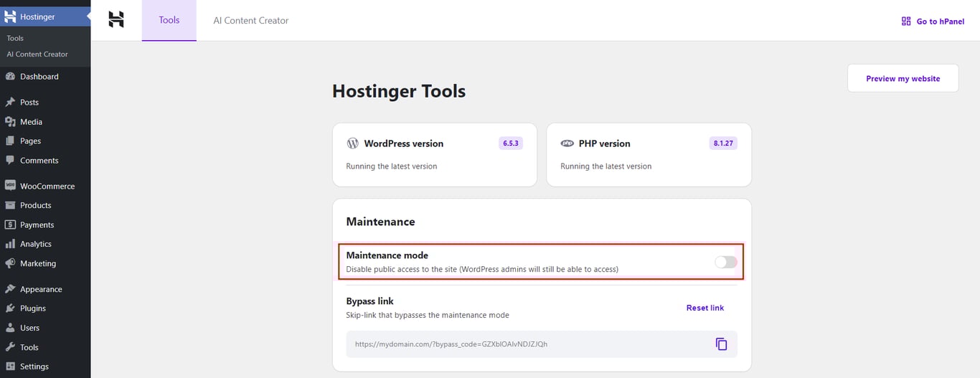
Task: Click the WooCommerce logo icon
Action: pos(10,186)
